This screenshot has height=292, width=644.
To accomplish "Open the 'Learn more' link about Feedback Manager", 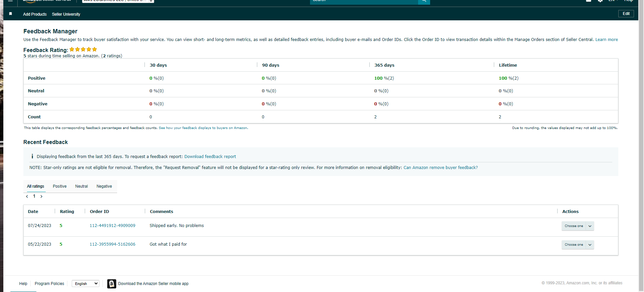I will pyautogui.click(x=607, y=40).
